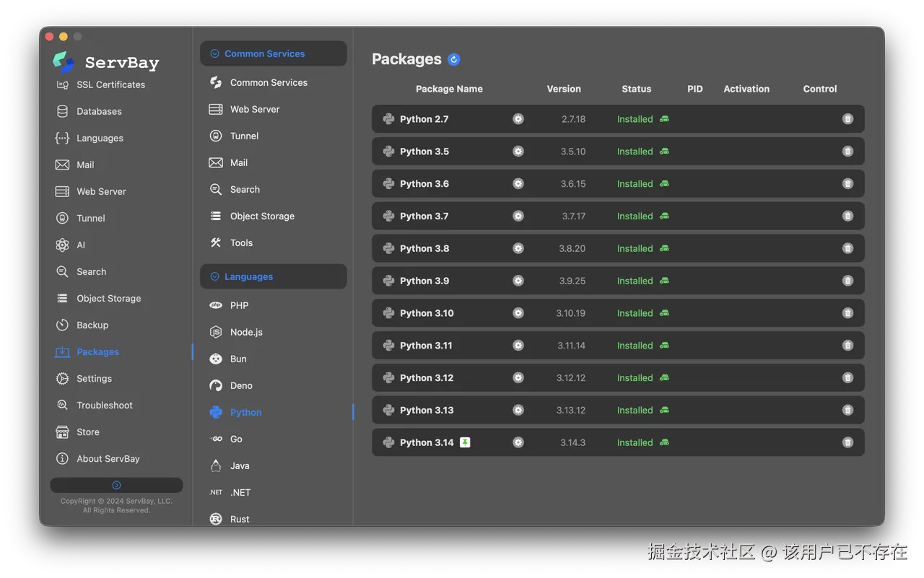
Task: Click Installed status of Python 3.7
Action: point(635,216)
